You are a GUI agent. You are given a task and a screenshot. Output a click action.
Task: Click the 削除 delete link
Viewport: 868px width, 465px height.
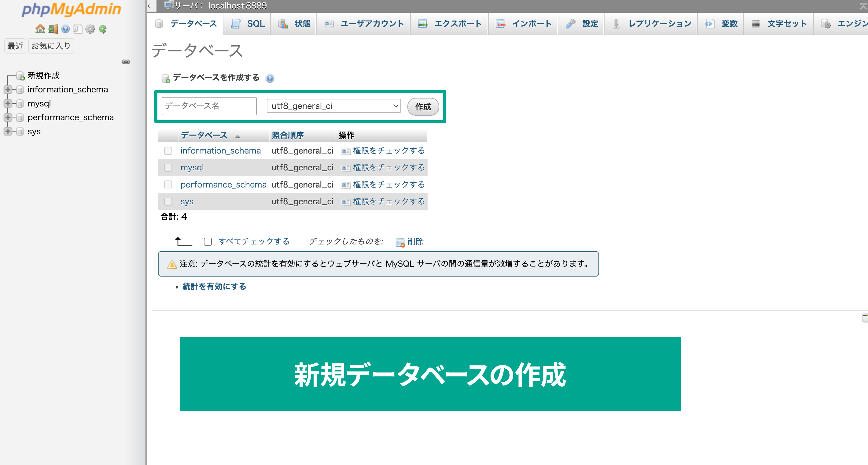click(415, 242)
